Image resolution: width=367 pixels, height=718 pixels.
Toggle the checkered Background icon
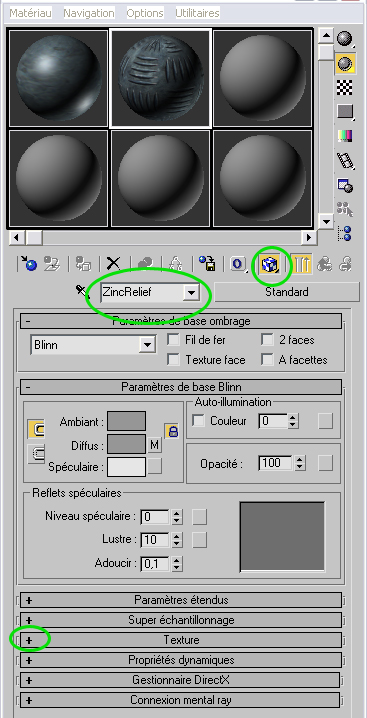345,87
